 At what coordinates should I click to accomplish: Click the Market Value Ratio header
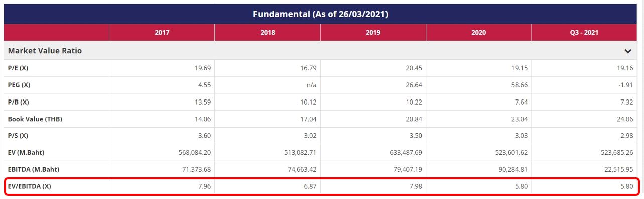(45, 51)
